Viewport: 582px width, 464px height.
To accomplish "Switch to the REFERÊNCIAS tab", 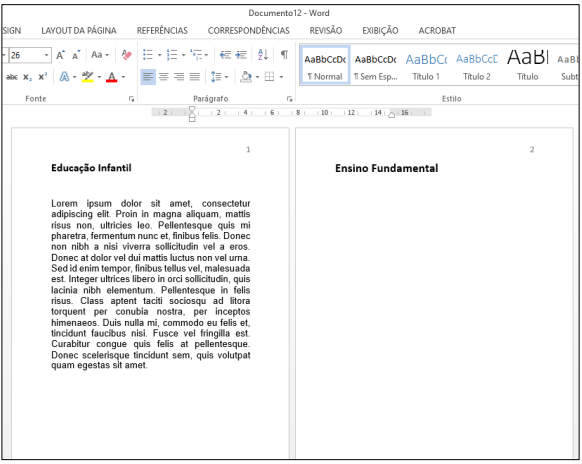I will [x=162, y=30].
